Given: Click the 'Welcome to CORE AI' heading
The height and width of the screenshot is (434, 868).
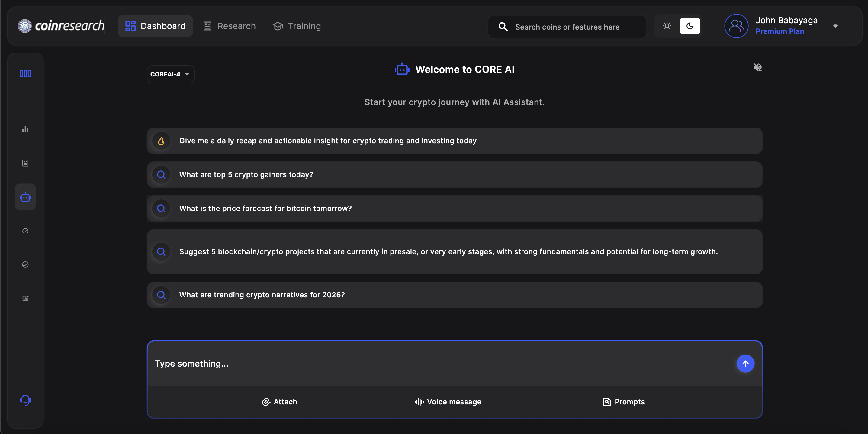Looking at the screenshot, I should (x=465, y=70).
